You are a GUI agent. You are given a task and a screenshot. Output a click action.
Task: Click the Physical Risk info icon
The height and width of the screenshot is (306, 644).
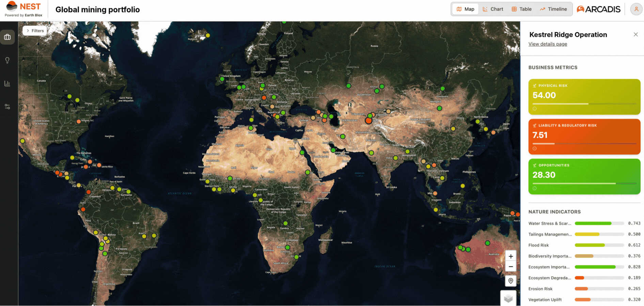coord(535,109)
